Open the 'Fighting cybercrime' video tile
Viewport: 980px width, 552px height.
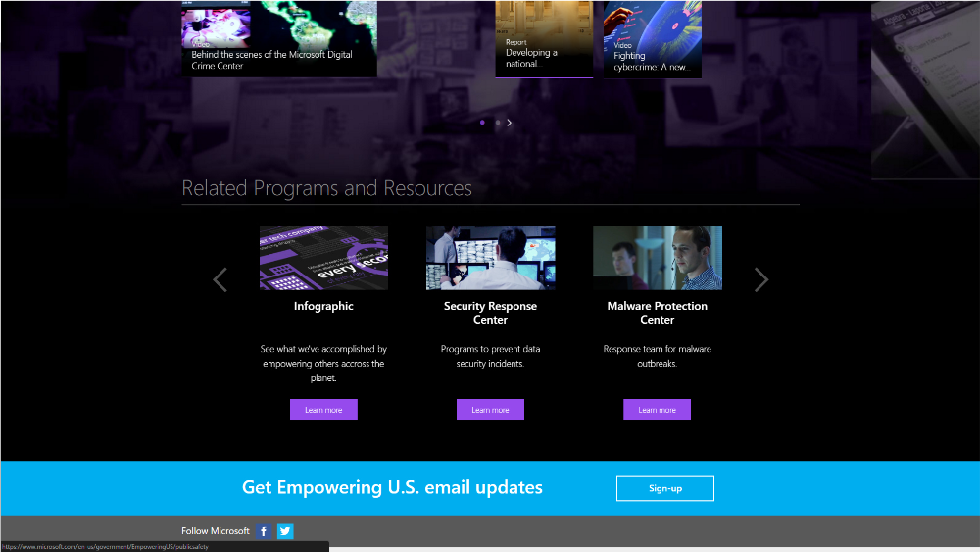pos(653,39)
